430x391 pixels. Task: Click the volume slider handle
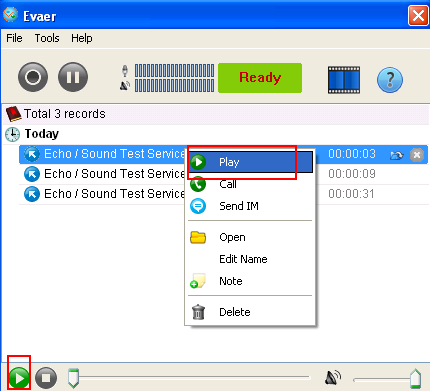(415, 379)
